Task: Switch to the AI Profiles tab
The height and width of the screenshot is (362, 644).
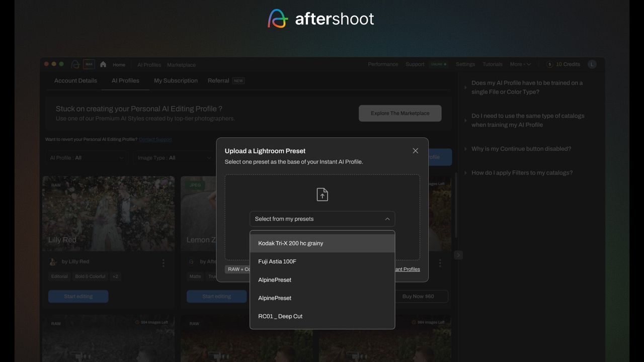Action: coord(125,80)
